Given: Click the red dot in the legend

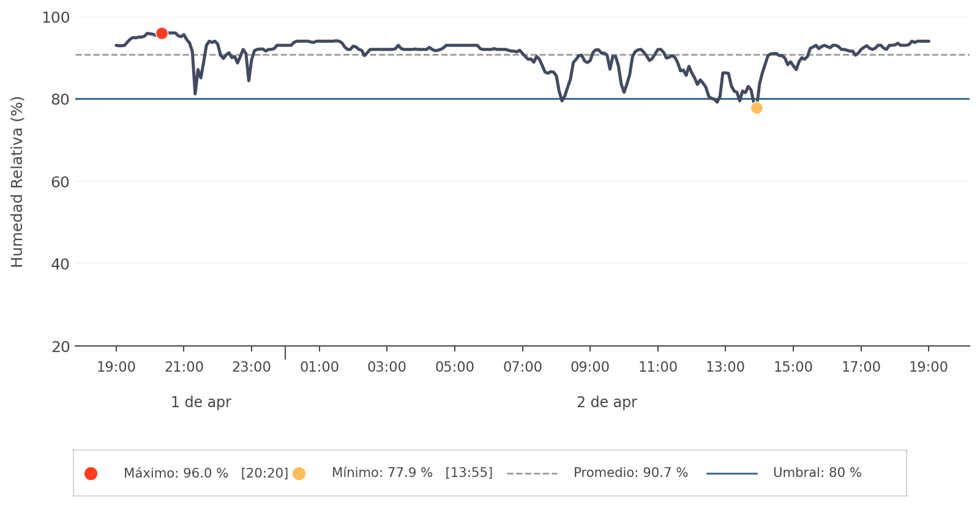Looking at the screenshot, I should pos(91,473).
